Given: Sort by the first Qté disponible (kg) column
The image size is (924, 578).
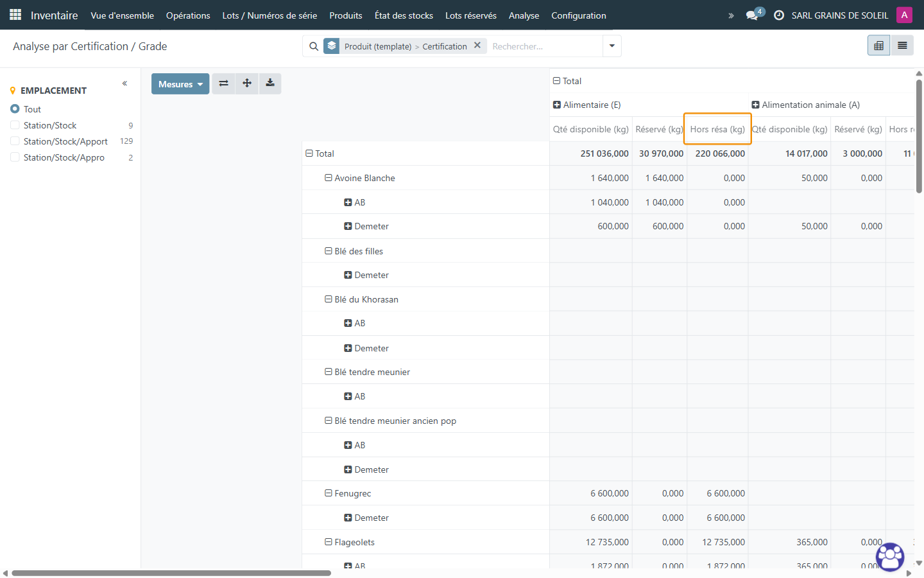Looking at the screenshot, I should 591,129.
